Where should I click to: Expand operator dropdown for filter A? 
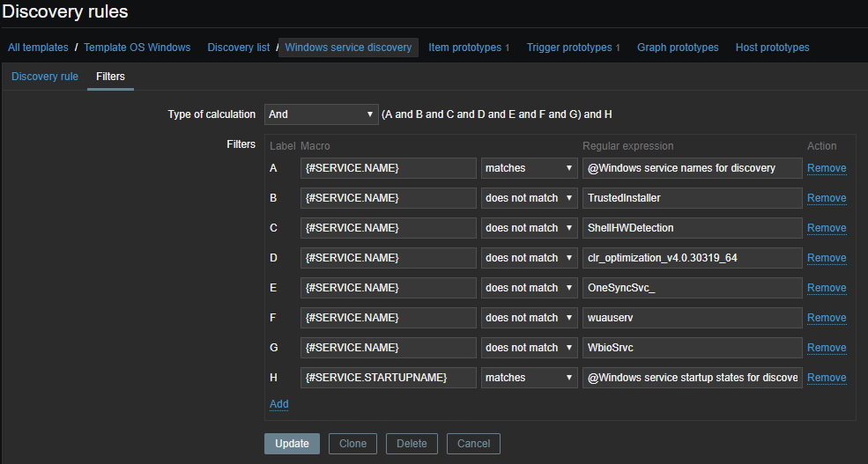tap(529, 168)
